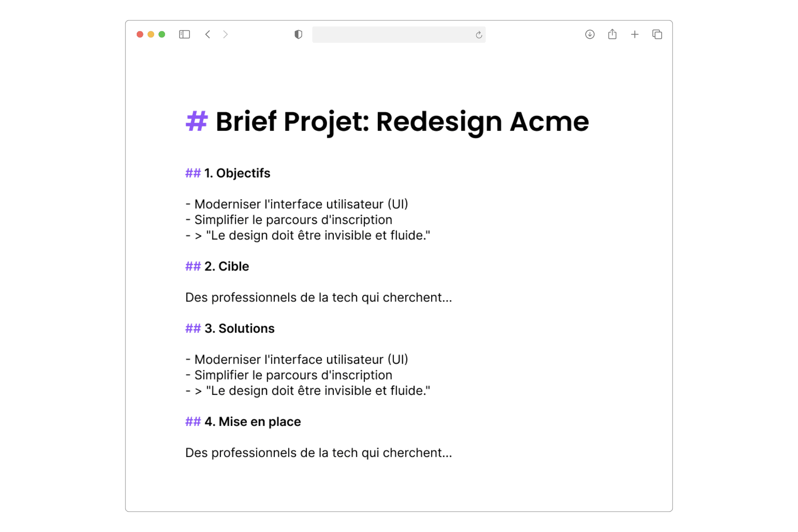This screenshot has height=532, width=798.
Task: Reload the page with refresh icon
Action: [x=479, y=35]
